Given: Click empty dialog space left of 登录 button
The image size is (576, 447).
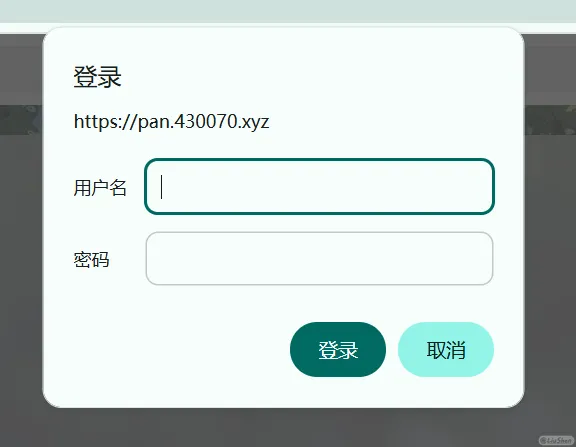Looking at the screenshot, I should 176,349.
